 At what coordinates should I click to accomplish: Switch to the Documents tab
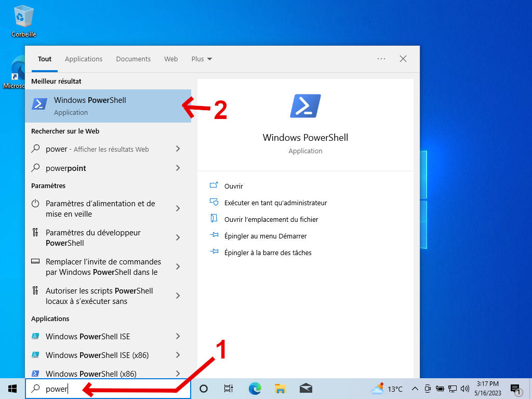(133, 59)
